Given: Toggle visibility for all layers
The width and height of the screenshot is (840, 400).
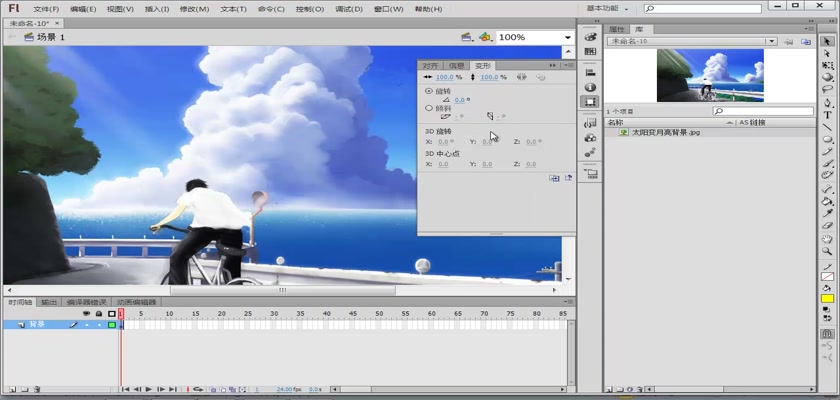Looking at the screenshot, I should point(86,314).
